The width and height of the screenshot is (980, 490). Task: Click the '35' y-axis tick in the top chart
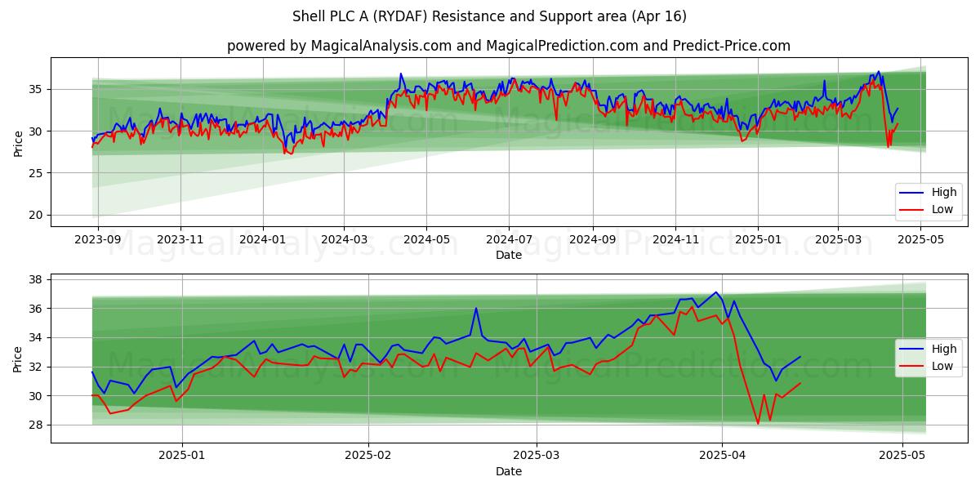click(38, 89)
